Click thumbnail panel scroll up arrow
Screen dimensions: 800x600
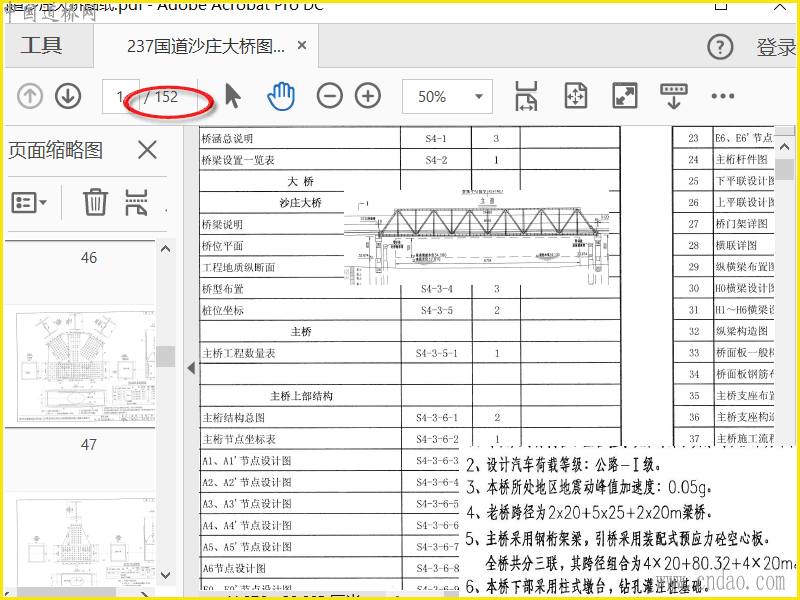click(x=165, y=249)
